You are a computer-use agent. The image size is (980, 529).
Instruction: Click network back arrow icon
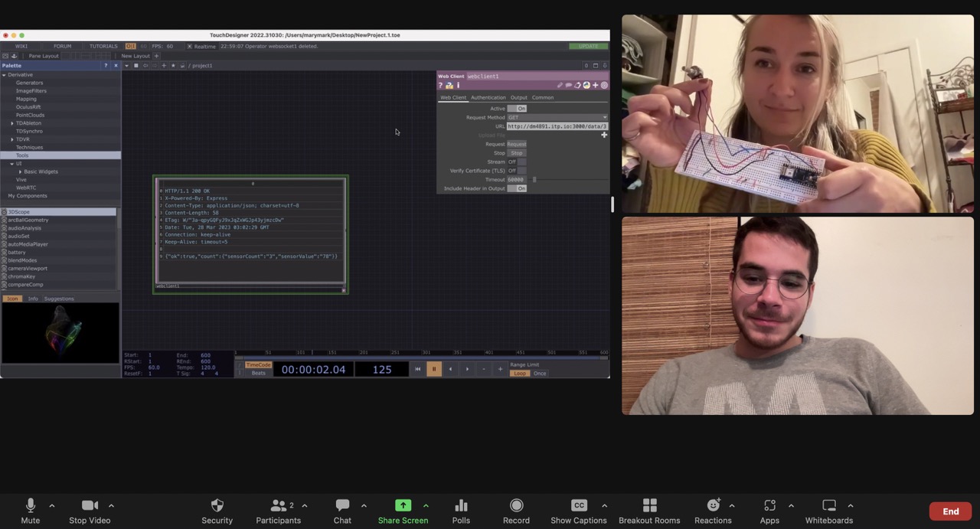tap(145, 66)
